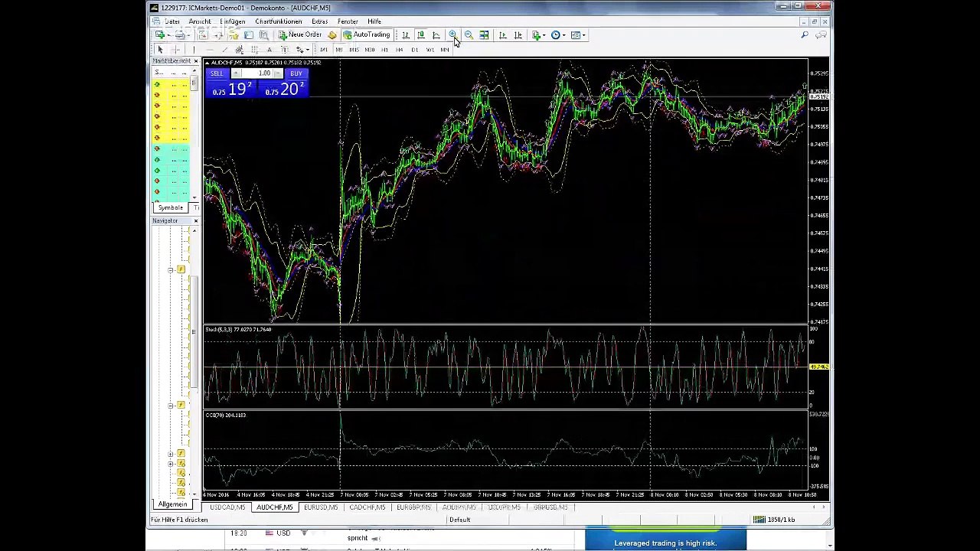
Task: Click the Zoom In magnifier icon
Action: pos(452,35)
